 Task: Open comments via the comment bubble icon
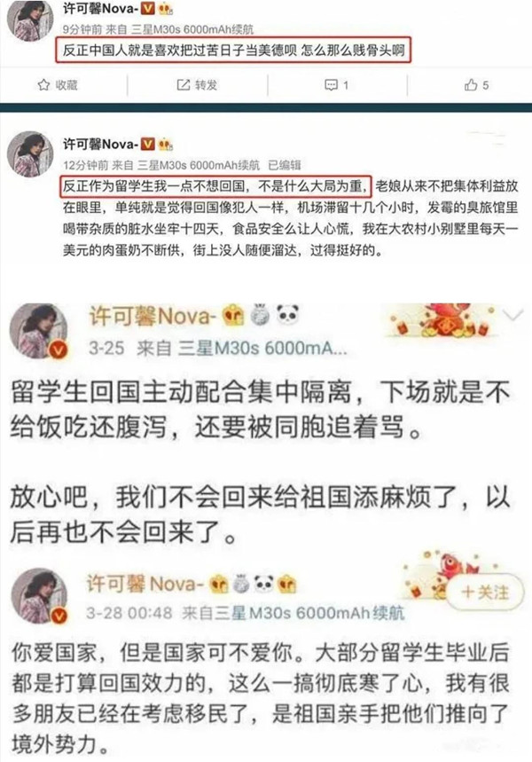[331, 85]
